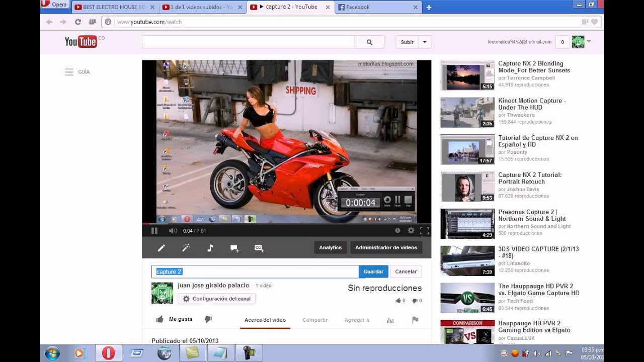The image size is (644, 362).
Task: Open the annotations speech bubble tool
Action: click(x=234, y=248)
